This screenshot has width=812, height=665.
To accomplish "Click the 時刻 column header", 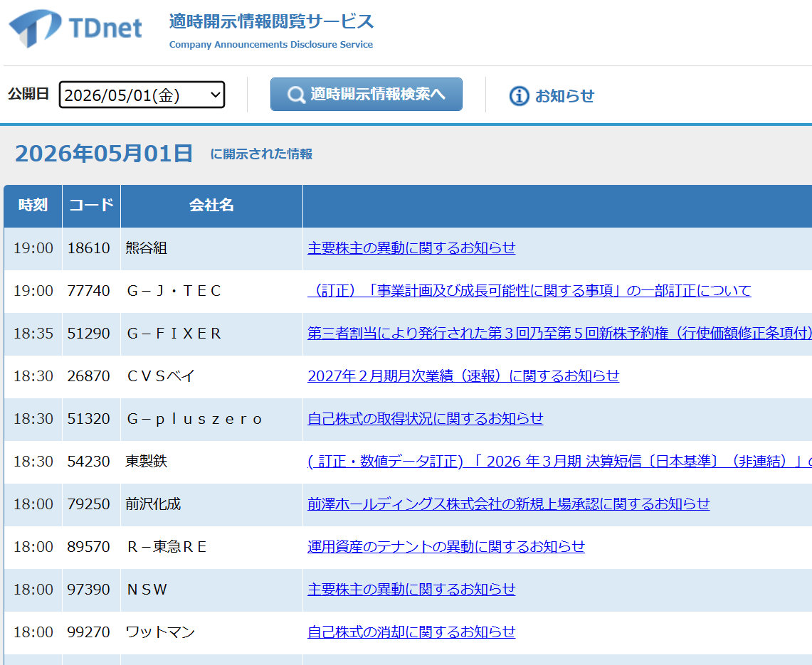I will tap(33, 206).
